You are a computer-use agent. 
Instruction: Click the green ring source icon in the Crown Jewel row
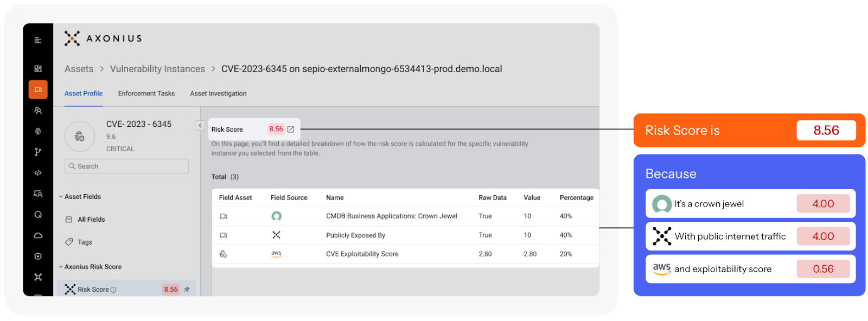277,216
